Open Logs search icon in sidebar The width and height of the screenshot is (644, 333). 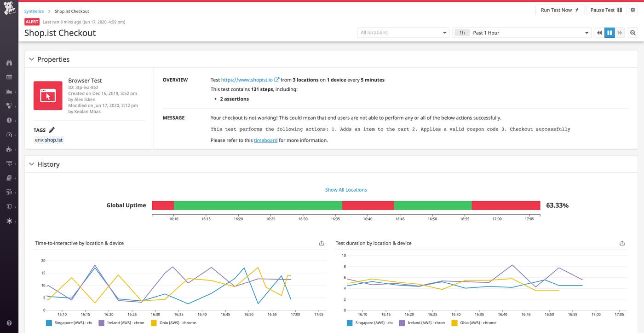[9, 192]
